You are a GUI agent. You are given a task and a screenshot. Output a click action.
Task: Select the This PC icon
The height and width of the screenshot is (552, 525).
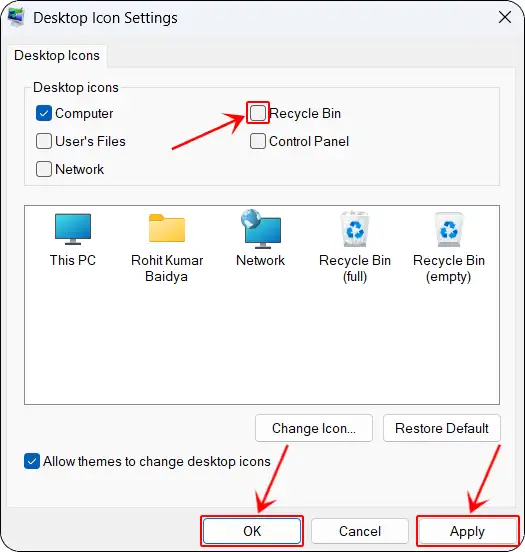tap(73, 229)
